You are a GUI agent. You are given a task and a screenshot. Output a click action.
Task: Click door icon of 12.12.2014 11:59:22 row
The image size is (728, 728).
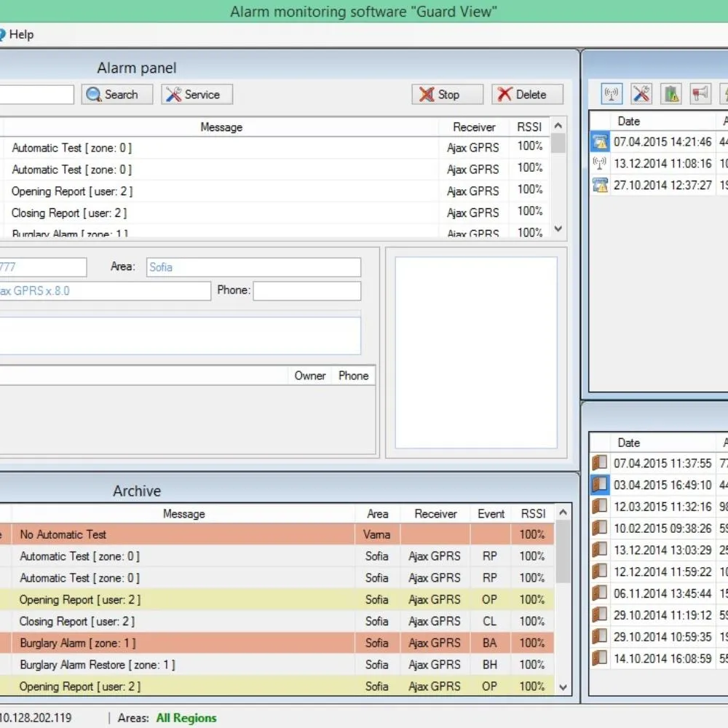click(x=600, y=571)
